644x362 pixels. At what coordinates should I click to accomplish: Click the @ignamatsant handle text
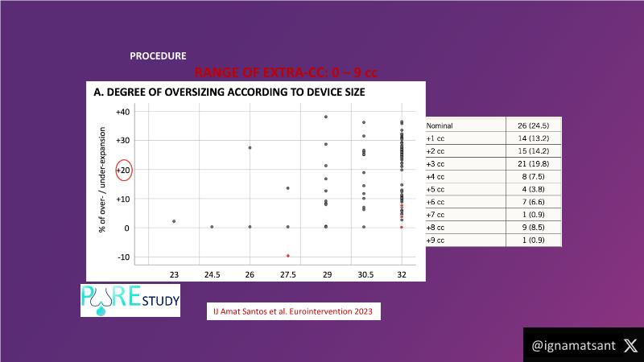point(573,345)
